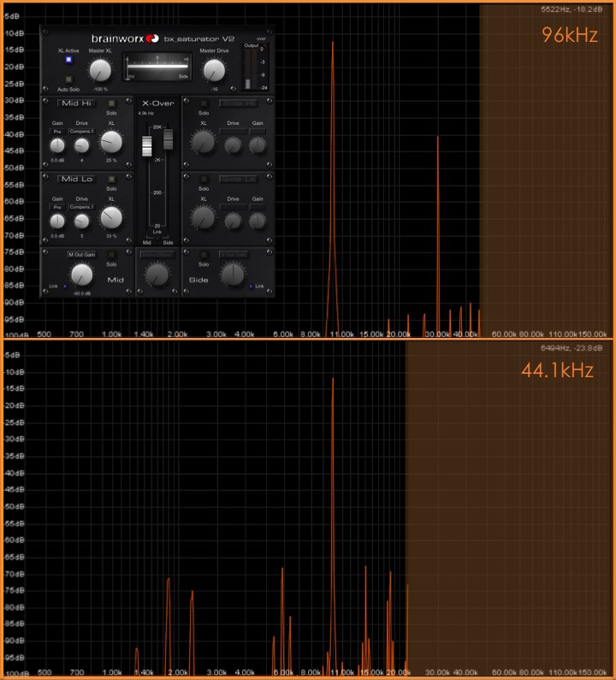Open the Side Hi Drive dropdown field
Image resolution: width=616 pixels, height=680 pixels.
[x=233, y=131]
